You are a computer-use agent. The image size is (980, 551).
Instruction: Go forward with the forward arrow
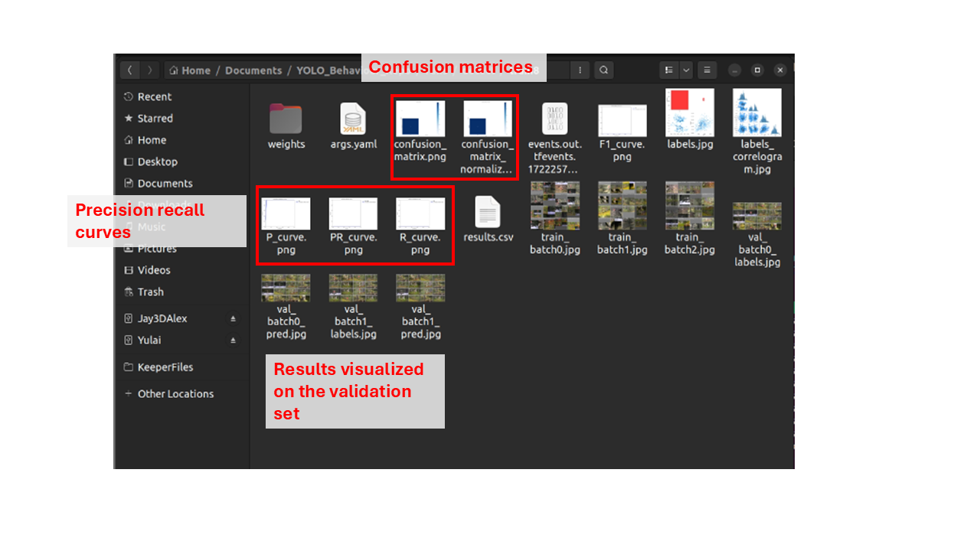[x=149, y=70]
